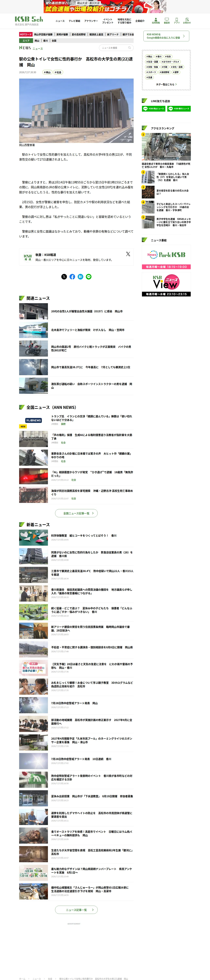Viewport: 210px width, 980px height.
Task: Click the KSB報道 author logo
Action: [28, 258]
